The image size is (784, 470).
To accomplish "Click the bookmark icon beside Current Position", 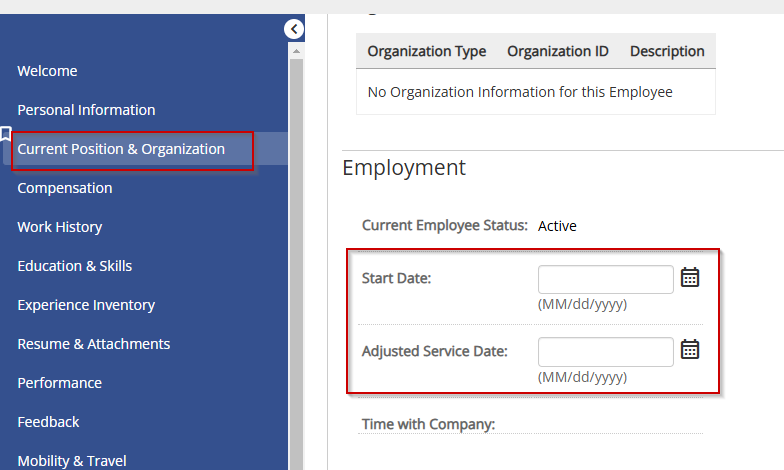I will [6, 134].
